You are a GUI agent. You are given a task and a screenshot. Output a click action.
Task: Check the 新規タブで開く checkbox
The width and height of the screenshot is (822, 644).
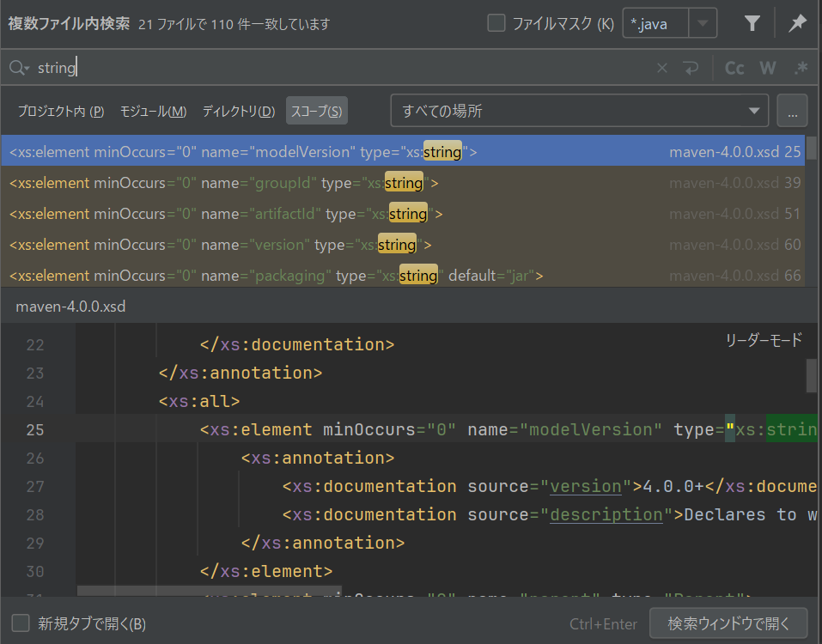(21, 623)
